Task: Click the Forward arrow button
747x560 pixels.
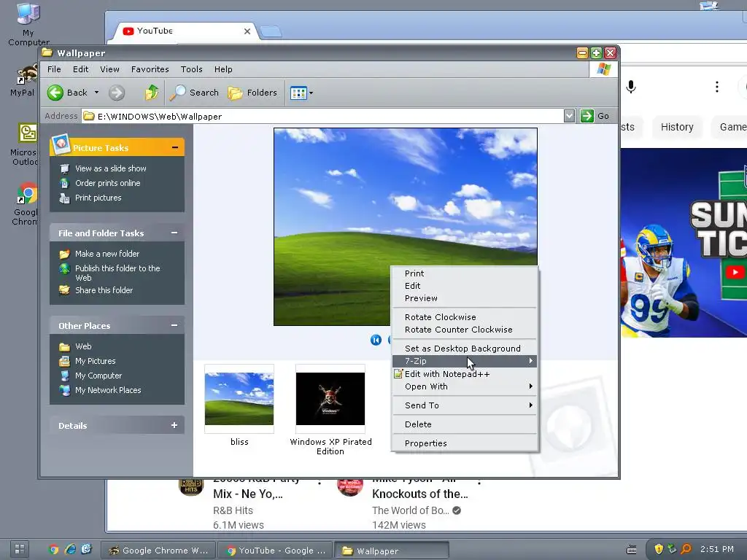Action: [x=117, y=93]
